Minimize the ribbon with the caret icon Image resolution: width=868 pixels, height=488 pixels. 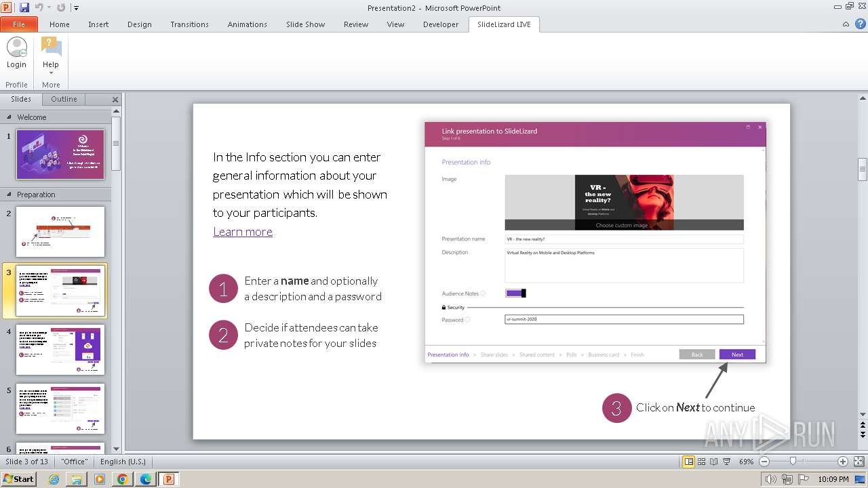(846, 24)
